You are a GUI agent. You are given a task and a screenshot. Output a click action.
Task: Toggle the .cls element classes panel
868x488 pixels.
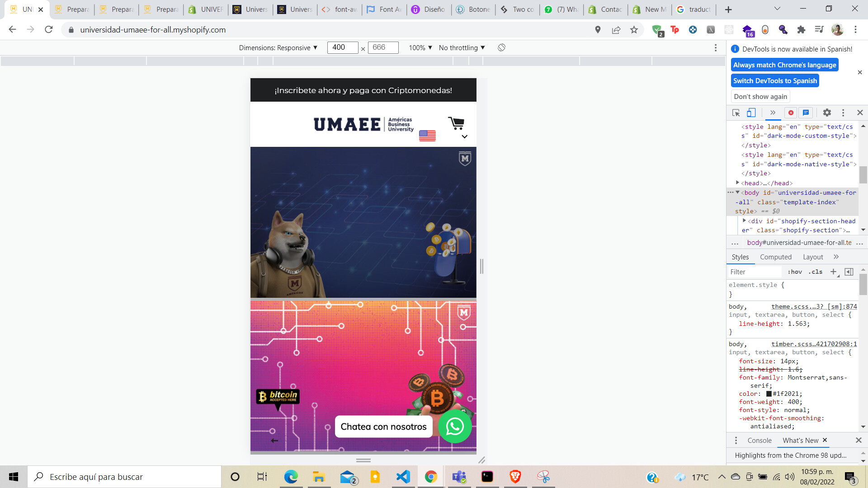pyautogui.click(x=816, y=272)
